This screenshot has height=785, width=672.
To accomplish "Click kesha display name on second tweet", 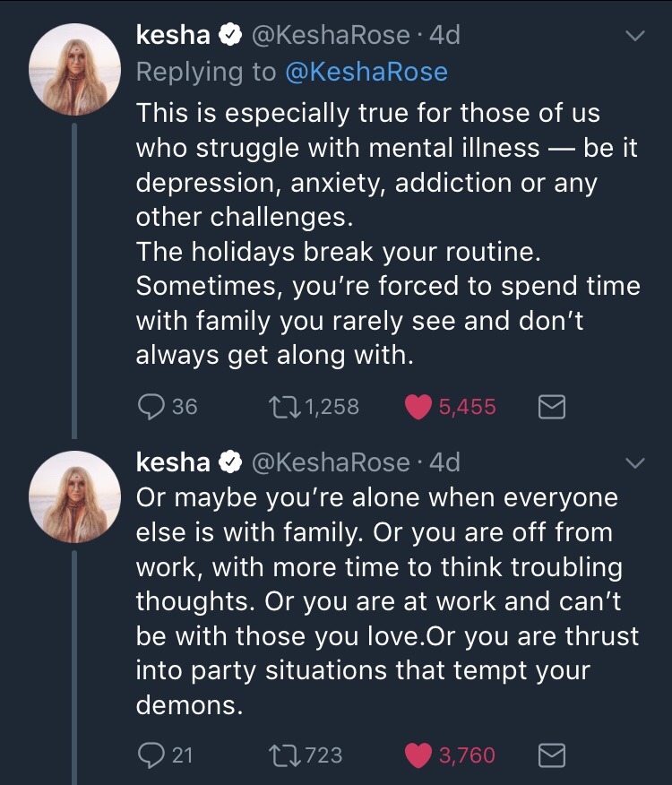I will click(173, 462).
